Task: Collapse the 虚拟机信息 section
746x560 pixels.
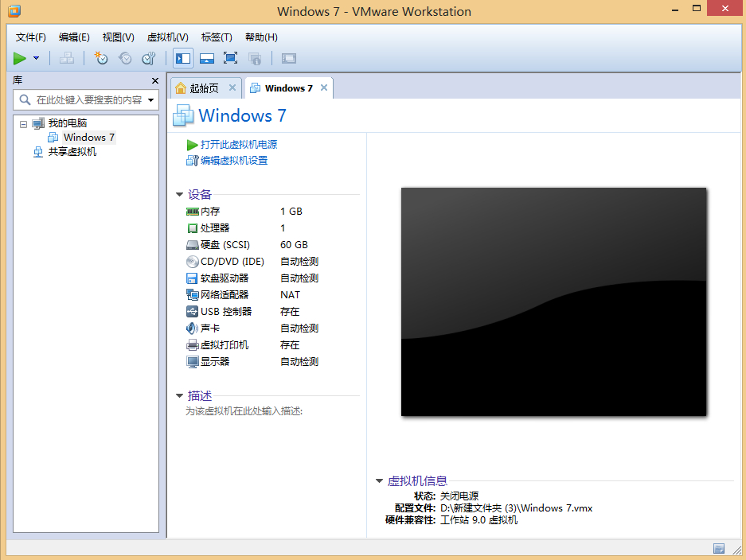Action: coord(379,481)
